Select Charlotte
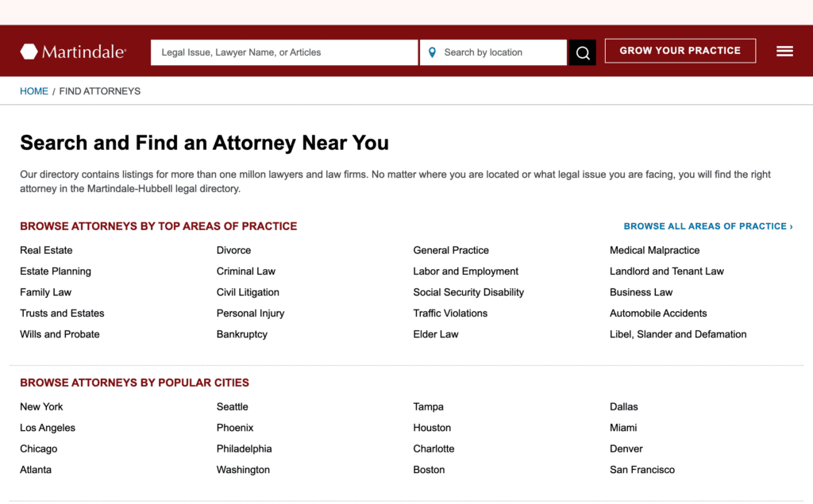This screenshot has height=504, width=813. [433, 449]
